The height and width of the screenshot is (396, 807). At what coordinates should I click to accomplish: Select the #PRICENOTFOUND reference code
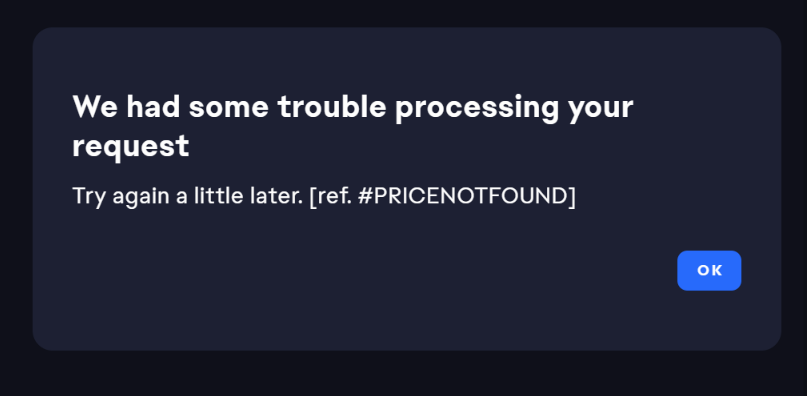coord(464,196)
